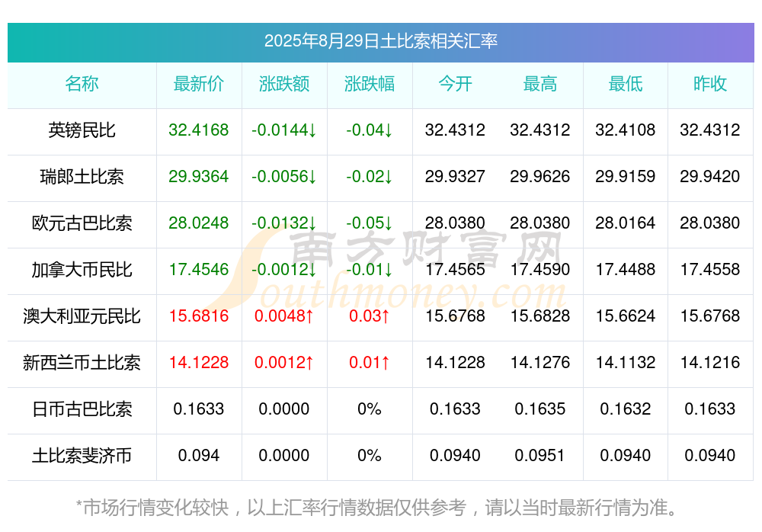The width and height of the screenshot is (762, 532).
Task: Click the 最新价 column header
Action: (x=199, y=84)
